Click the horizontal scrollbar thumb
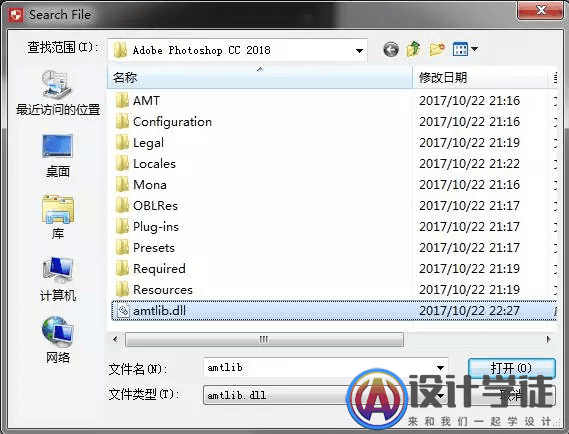The height and width of the screenshot is (434, 569). pos(264,340)
